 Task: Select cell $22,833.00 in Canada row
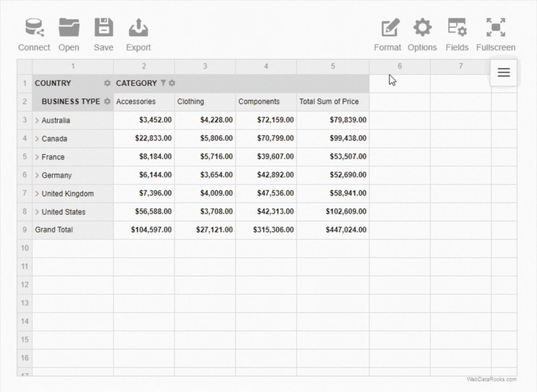[x=144, y=139]
